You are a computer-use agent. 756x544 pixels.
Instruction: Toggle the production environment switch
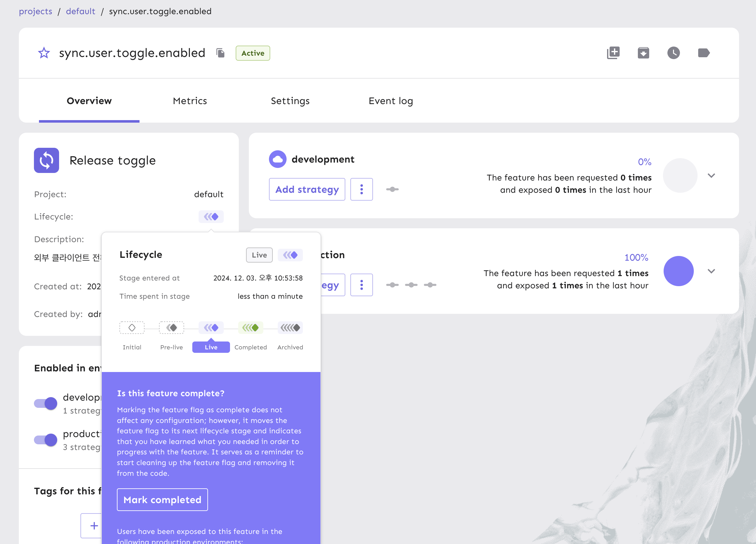coord(46,440)
